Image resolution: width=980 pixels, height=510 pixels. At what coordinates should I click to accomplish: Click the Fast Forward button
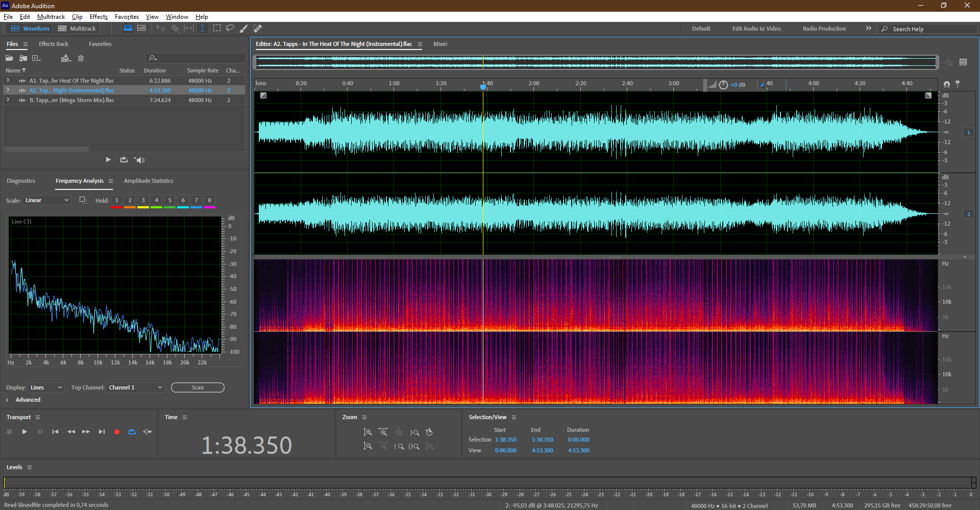tap(86, 432)
